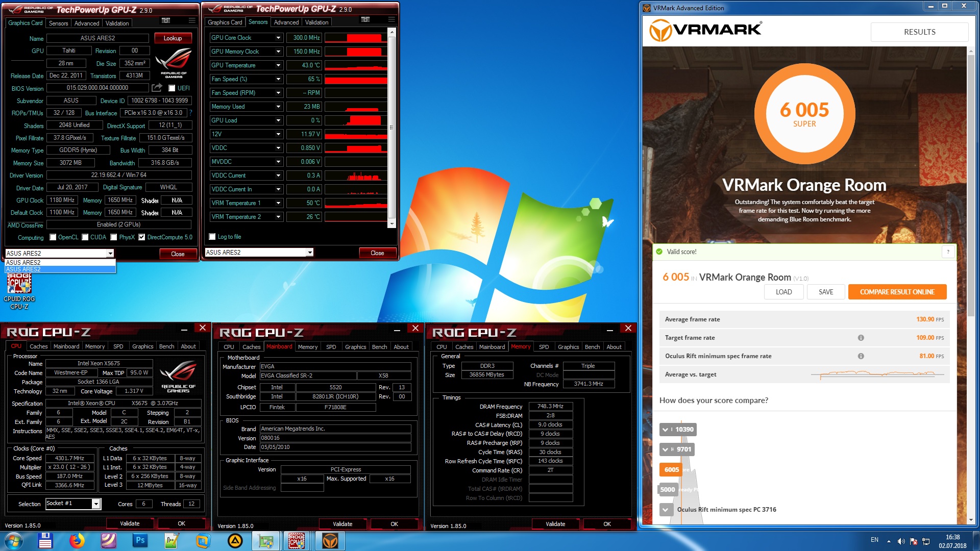Open Bench tab in CPU-Z Memory window

click(592, 347)
